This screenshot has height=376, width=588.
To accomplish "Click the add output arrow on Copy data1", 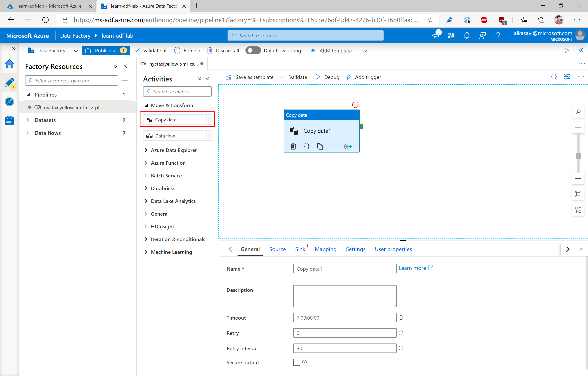I will pos(348,146).
